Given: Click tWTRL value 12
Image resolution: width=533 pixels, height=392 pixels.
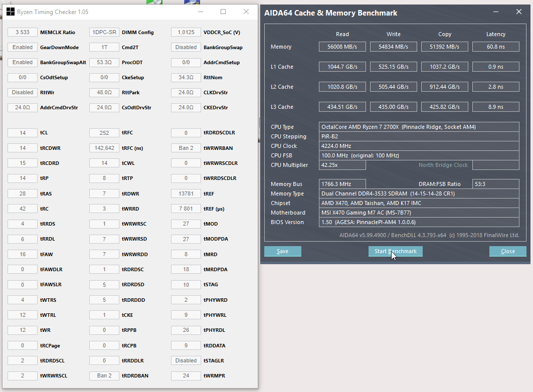Looking at the screenshot, I should coord(23,315).
